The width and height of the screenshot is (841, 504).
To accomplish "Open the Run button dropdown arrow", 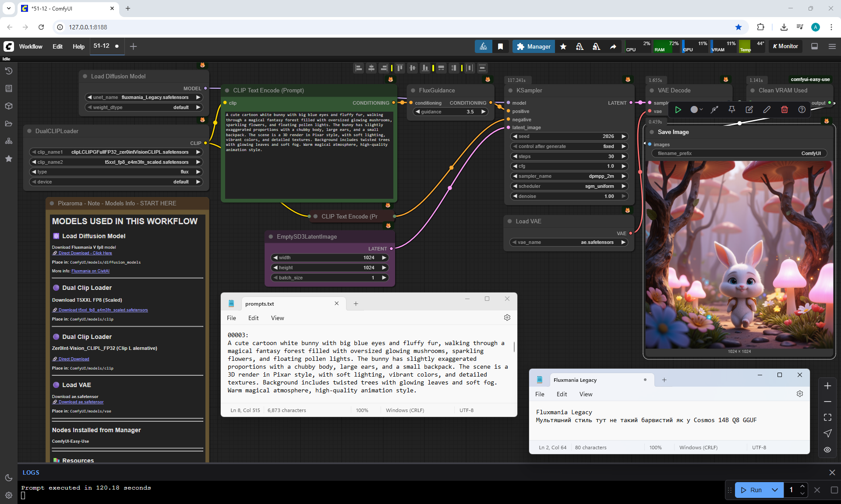I will (774, 490).
